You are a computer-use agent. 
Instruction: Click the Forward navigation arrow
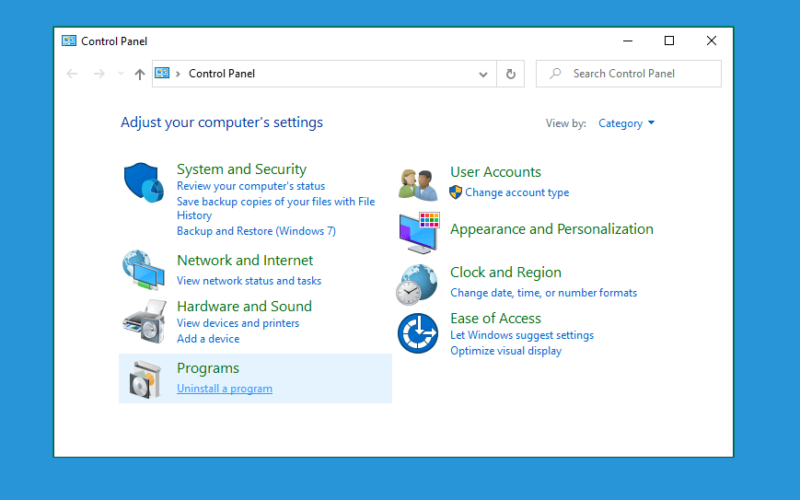(x=99, y=74)
